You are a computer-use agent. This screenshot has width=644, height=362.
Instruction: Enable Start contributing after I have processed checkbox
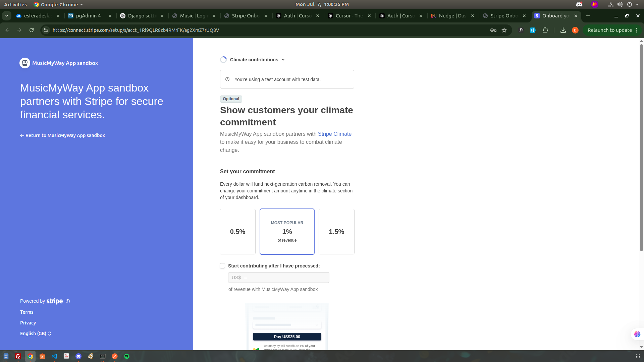coord(222,266)
